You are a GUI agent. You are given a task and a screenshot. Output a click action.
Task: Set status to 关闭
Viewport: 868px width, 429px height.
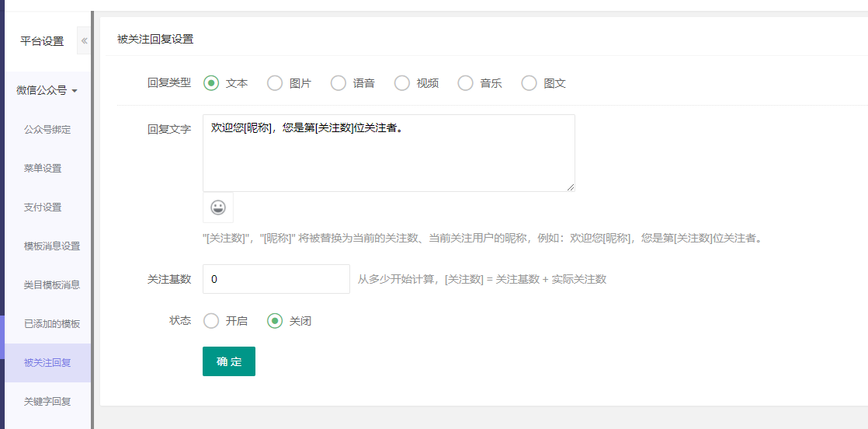point(275,321)
